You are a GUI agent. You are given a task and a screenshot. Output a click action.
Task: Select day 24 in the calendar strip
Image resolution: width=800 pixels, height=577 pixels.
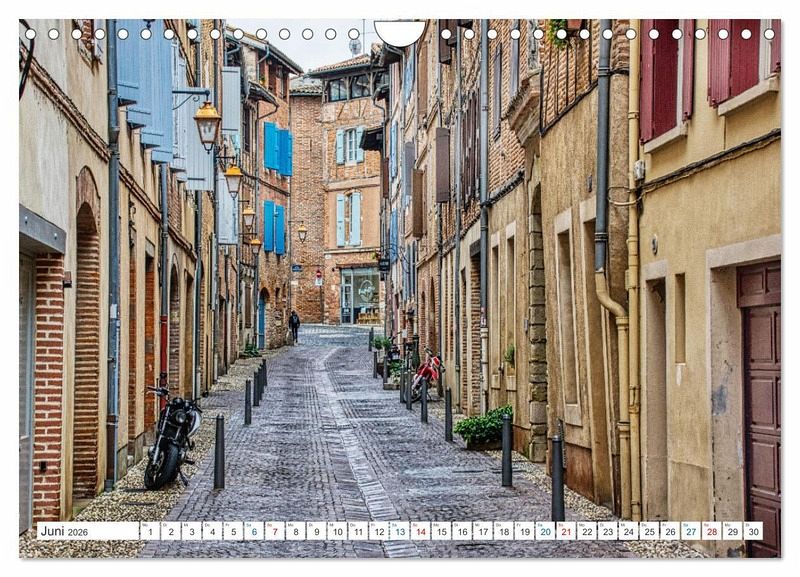click(x=629, y=531)
